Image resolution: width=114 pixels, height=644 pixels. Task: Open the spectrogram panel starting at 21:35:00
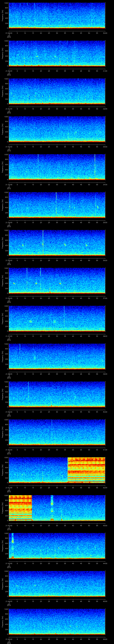pyautogui.click(x=57, y=243)
